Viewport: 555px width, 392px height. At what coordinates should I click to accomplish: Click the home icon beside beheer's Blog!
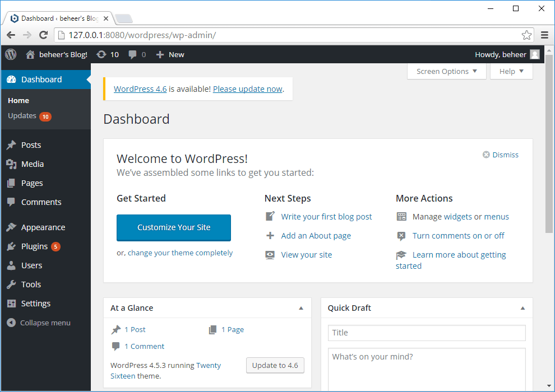point(30,54)
